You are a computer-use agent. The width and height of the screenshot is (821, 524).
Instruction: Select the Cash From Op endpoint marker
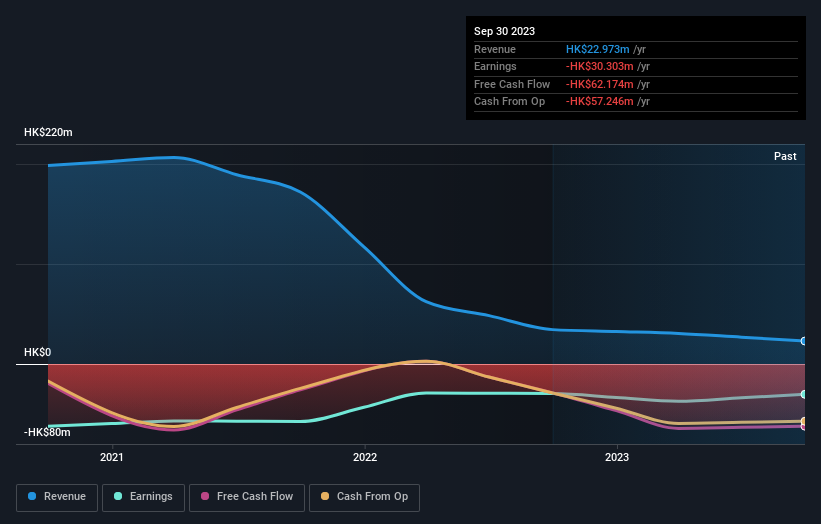[x=804, y=421]
